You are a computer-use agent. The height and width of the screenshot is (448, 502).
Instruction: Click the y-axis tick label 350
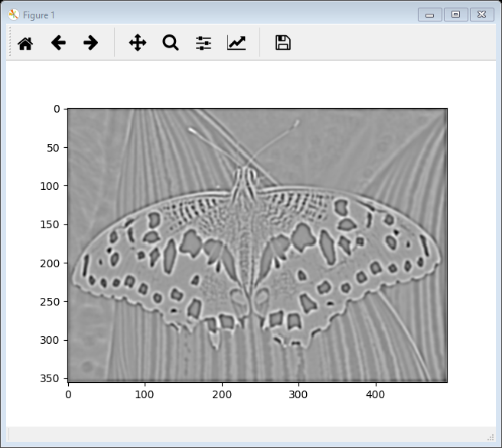tap(50, 378)
